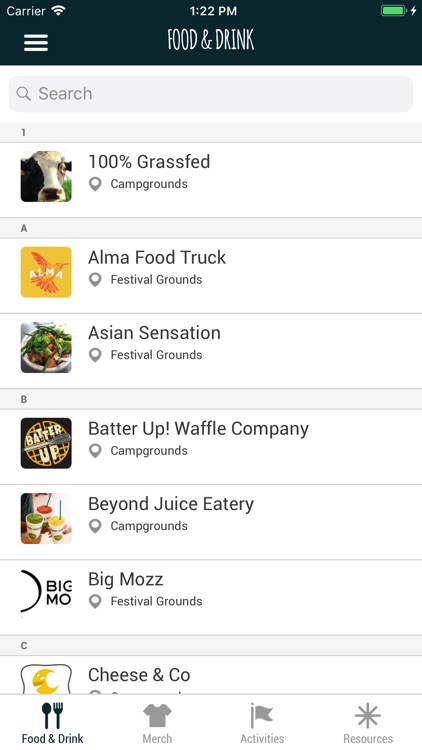The image size is (422, 750).
Task: Tap the Batter Up waffle logo
Action: click(46, 443)
